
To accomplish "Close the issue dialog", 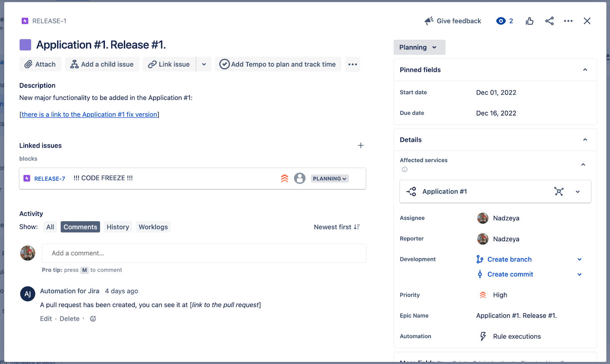I will tap(587, 21).
